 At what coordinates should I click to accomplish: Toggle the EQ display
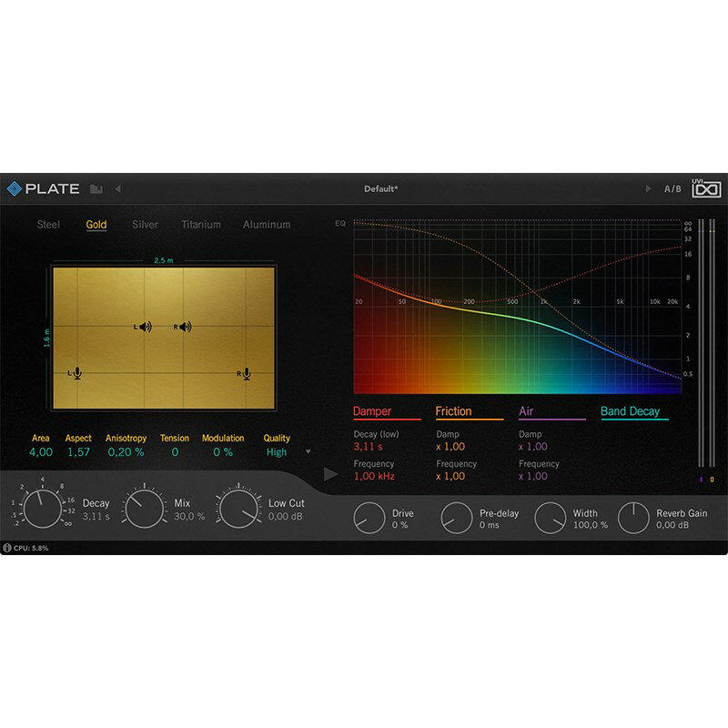[340, 223]
